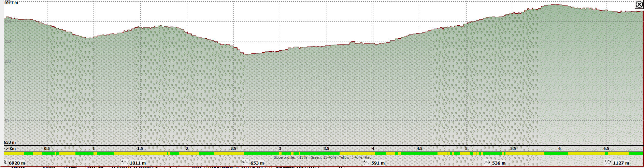This screenshot has width=644, height=168.
Task: Close the elevation profile panel
Action: [x=639, y=4]
